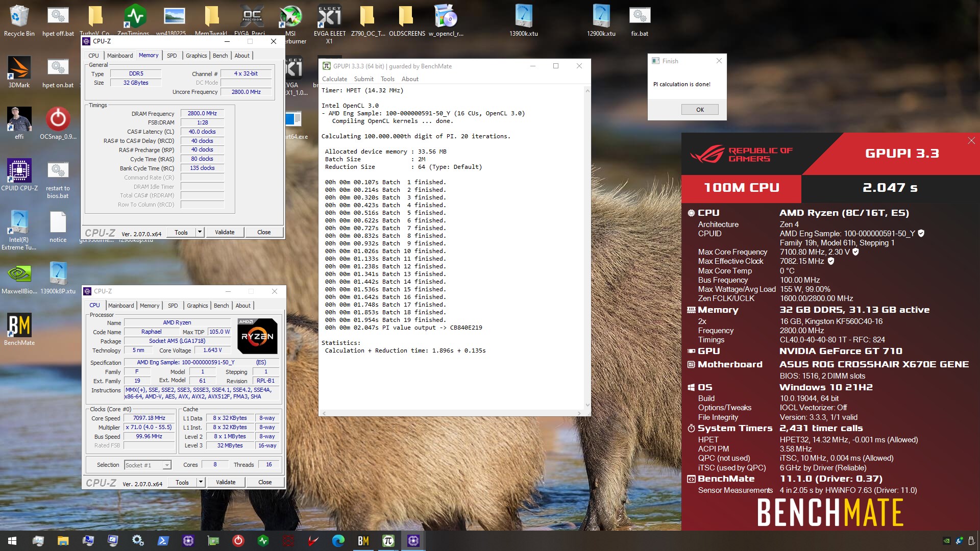Open Microsoft Edge from the taskbar
Viewport: 980px width, 551px height.
[338, 541]
